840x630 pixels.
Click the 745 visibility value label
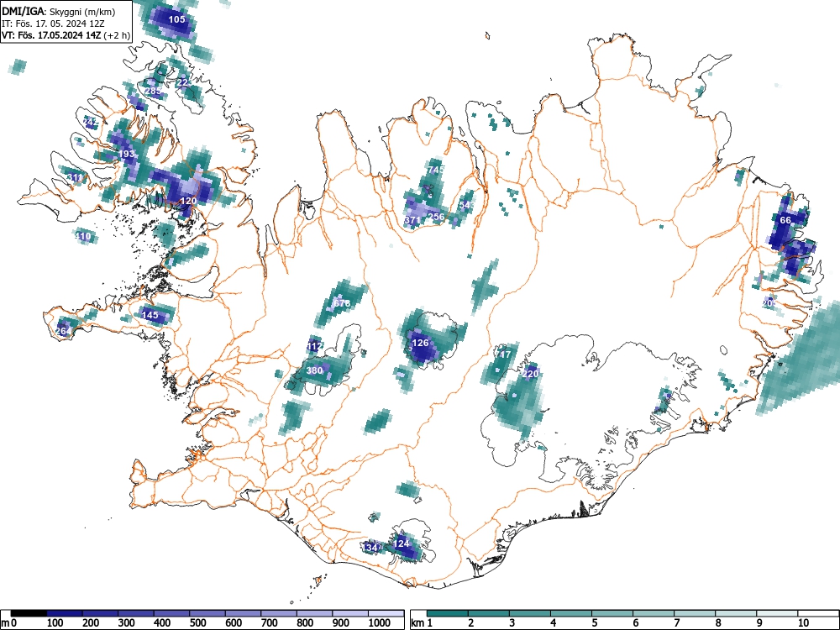(436, 170)
